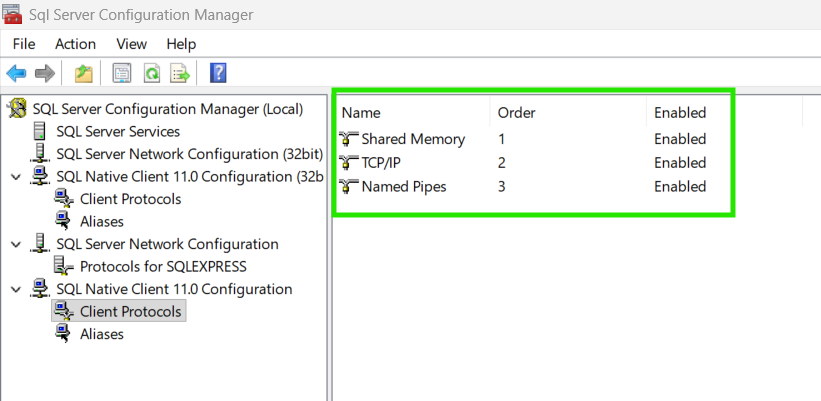Select SQL Native Client 11.0 Configuration (32b

(x=190, y=176)
